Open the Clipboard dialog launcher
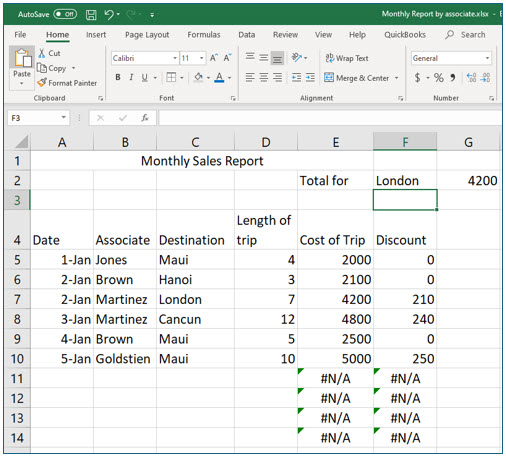The width and height of the screenshot is (506, 456). tap(100, 98)
